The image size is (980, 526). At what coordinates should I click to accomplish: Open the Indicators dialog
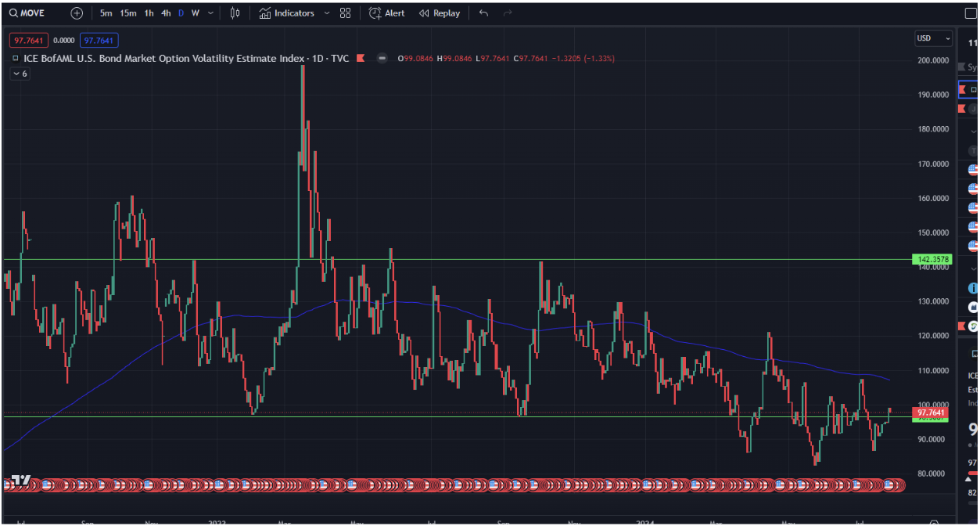(287, 13)
